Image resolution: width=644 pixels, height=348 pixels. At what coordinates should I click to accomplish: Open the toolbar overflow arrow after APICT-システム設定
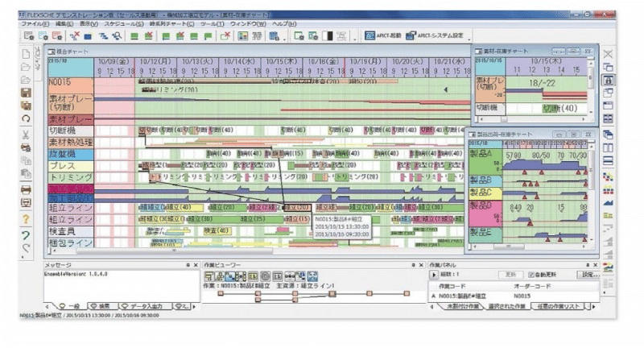tap(469, 39)
